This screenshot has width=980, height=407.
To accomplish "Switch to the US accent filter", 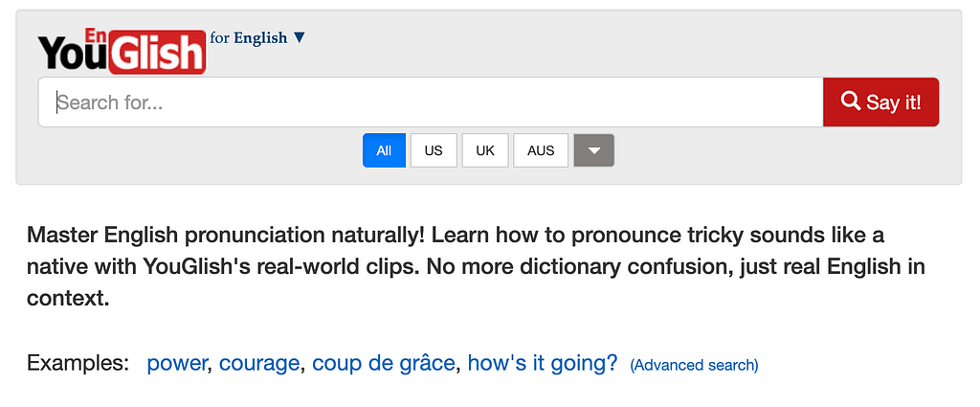I will (434, 150).
